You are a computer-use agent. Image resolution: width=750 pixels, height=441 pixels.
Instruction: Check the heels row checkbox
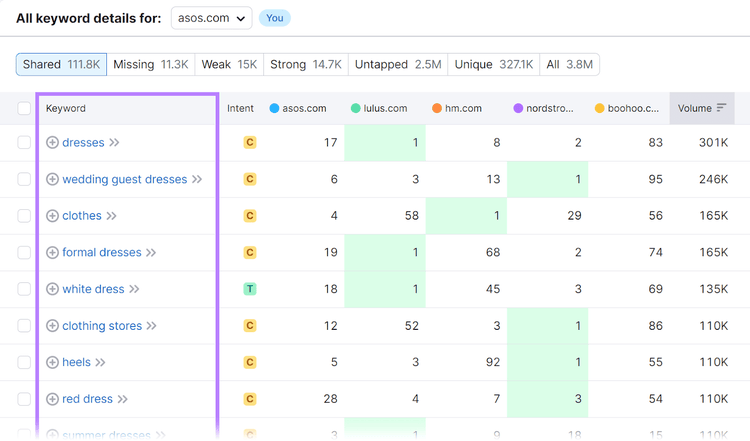24,362
